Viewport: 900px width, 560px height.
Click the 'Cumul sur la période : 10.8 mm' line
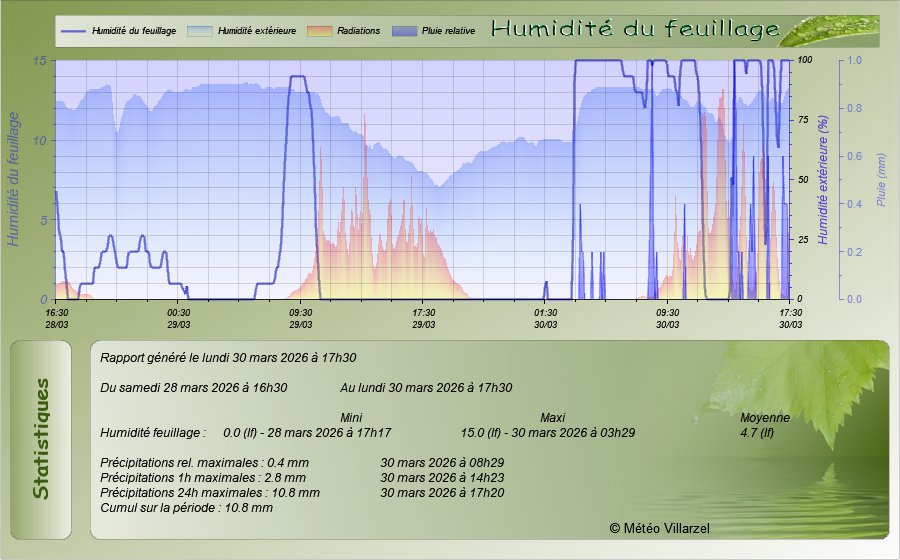pos(187,508)
